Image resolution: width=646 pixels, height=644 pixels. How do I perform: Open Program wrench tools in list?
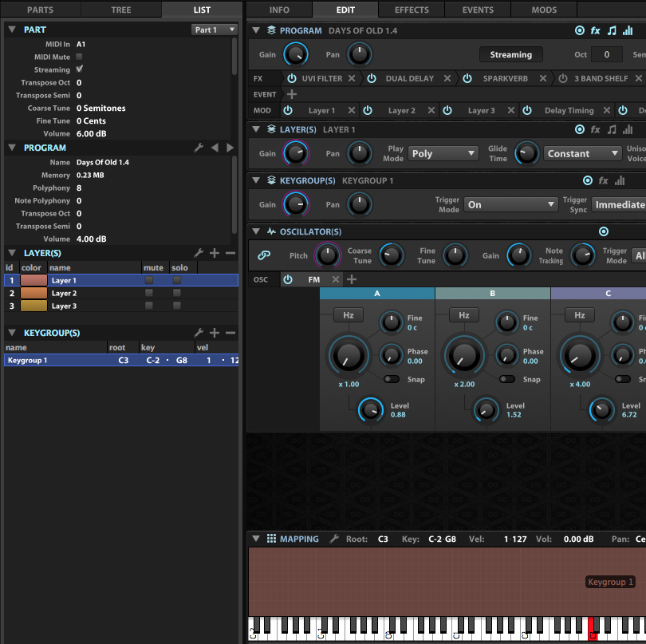[199, 148]
